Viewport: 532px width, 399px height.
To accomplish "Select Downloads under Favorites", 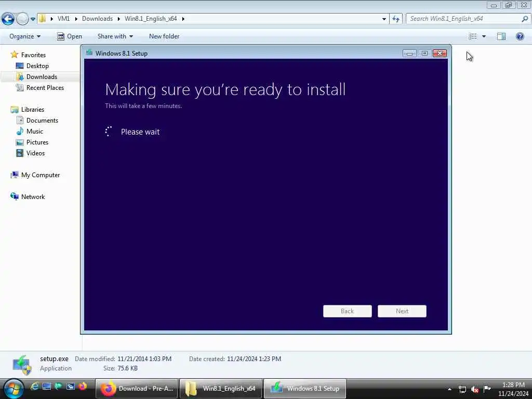I will (42, 77).
